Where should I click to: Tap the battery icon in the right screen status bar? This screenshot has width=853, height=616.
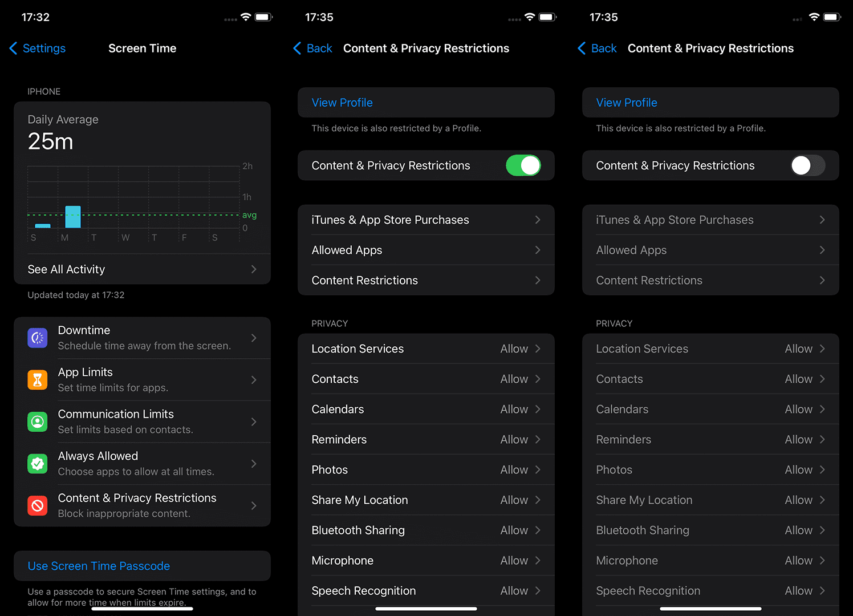tap(832, 17)
